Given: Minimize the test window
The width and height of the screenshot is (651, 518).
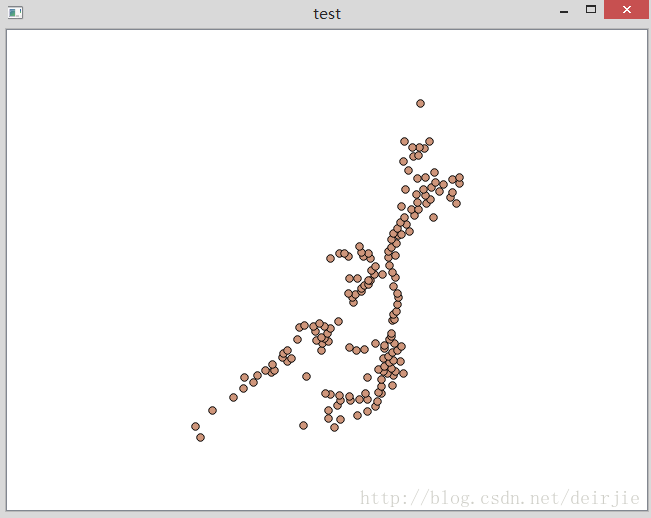Looking at the screenshot, I should tap(563, 12).
